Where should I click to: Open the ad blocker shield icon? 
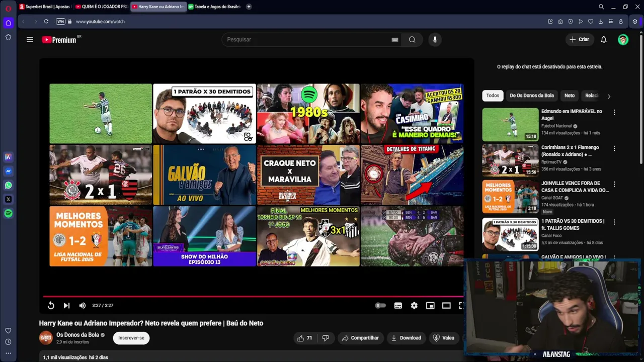[571, 22]
